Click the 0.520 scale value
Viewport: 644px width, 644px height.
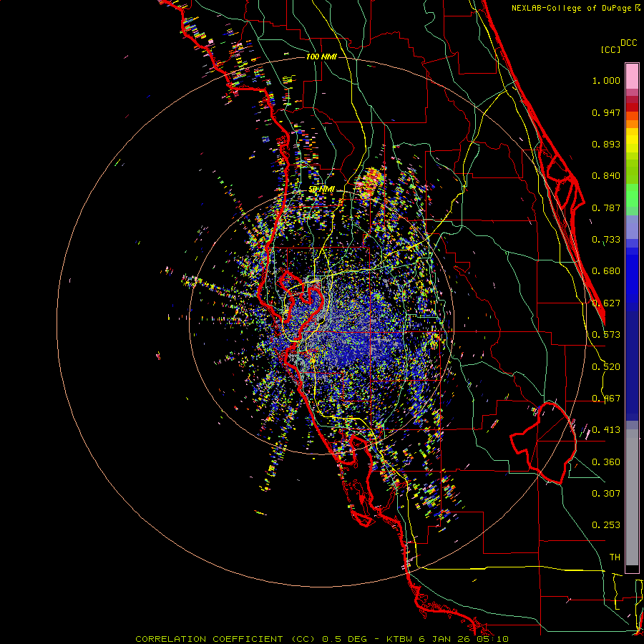pyautogui.click(x=606, y=367)
